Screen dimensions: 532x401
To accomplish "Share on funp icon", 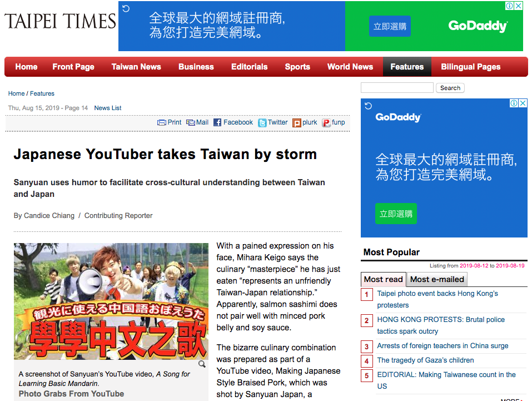I will [326, 122].
